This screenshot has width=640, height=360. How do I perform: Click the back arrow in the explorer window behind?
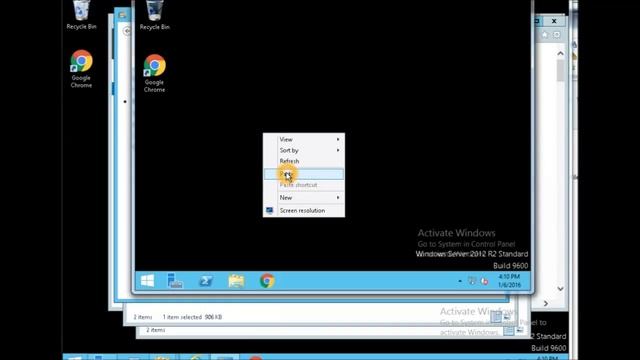127,31
